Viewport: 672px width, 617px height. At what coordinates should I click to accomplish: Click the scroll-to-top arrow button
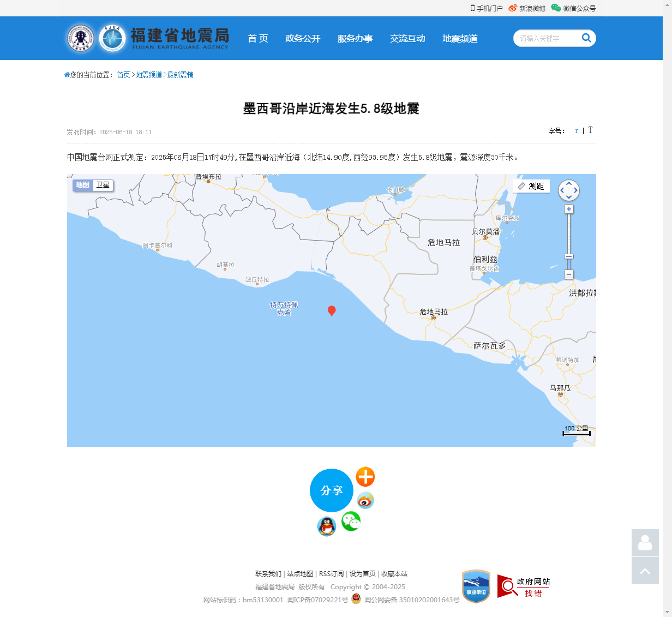tap(645, 571)
